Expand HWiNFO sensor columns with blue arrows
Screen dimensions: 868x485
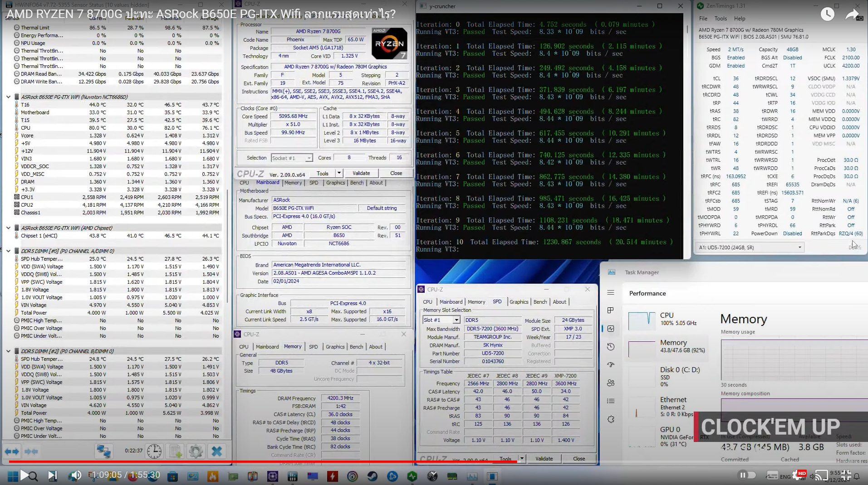12,451
